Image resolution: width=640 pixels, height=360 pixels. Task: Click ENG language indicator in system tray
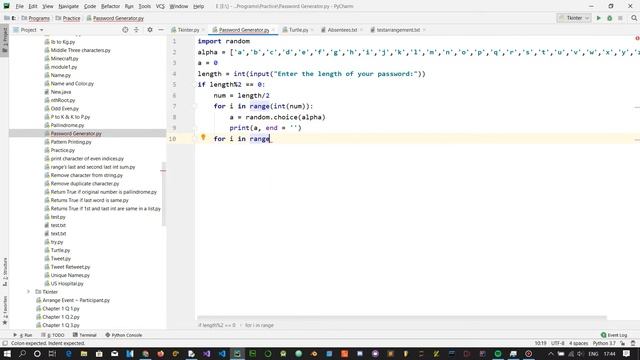(593, 353)
